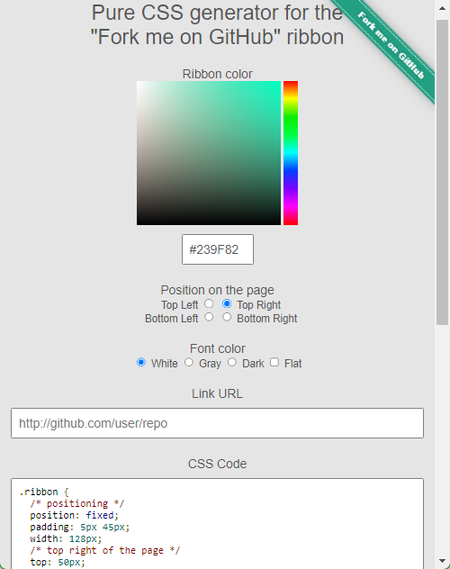
Task: Click inside the CSS Code box
Action: 217,524
